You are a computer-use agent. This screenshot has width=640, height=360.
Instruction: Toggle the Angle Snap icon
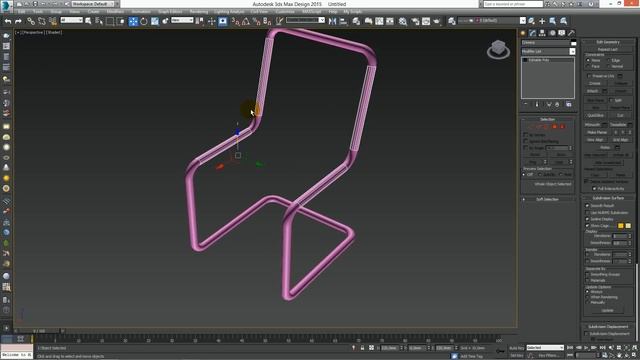(246, 21)
